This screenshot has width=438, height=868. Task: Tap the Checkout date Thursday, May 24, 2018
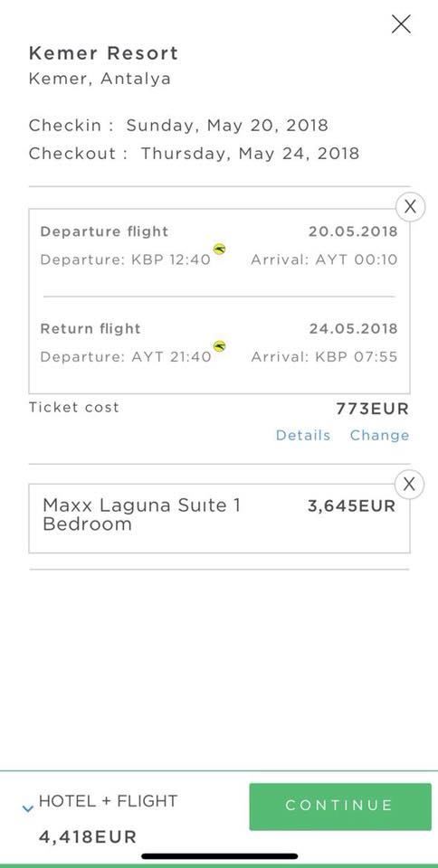coord(250,154)
